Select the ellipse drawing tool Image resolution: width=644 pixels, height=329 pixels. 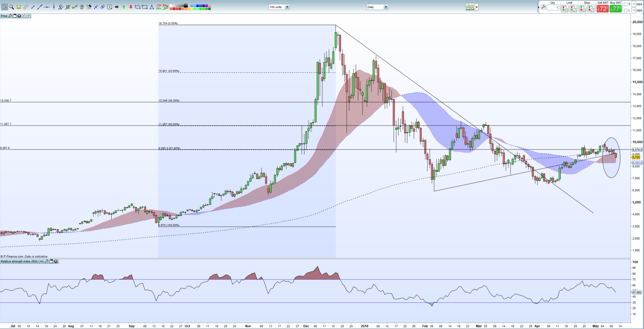(137, 7)
